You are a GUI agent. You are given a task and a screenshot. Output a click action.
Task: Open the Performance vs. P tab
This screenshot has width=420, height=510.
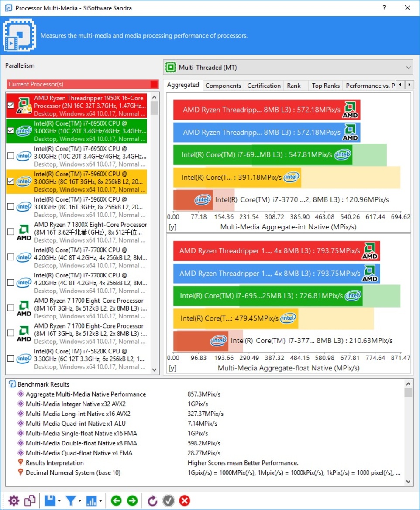pos(370,86)
